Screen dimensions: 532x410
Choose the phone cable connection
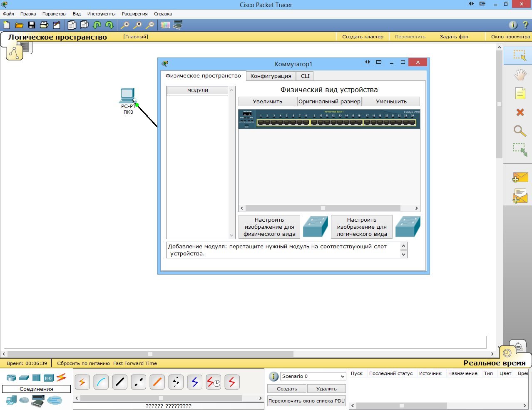tap(176, 382)
